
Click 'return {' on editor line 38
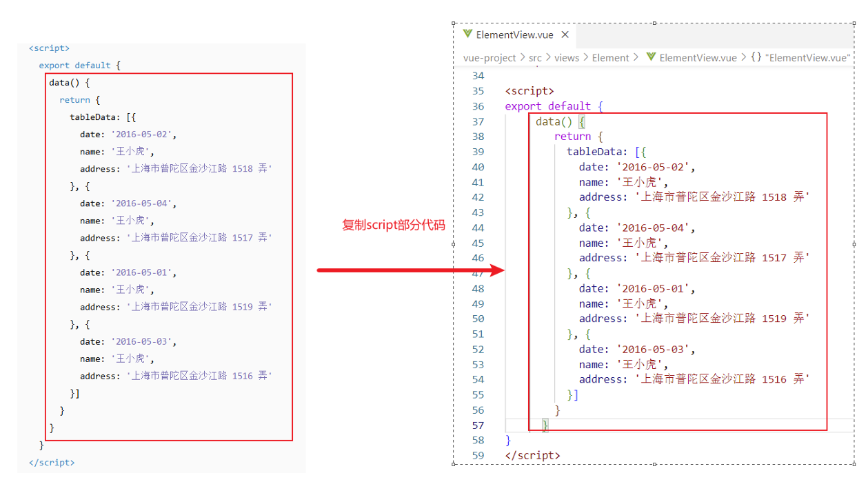pyautogui.click(x=579, y=137)
